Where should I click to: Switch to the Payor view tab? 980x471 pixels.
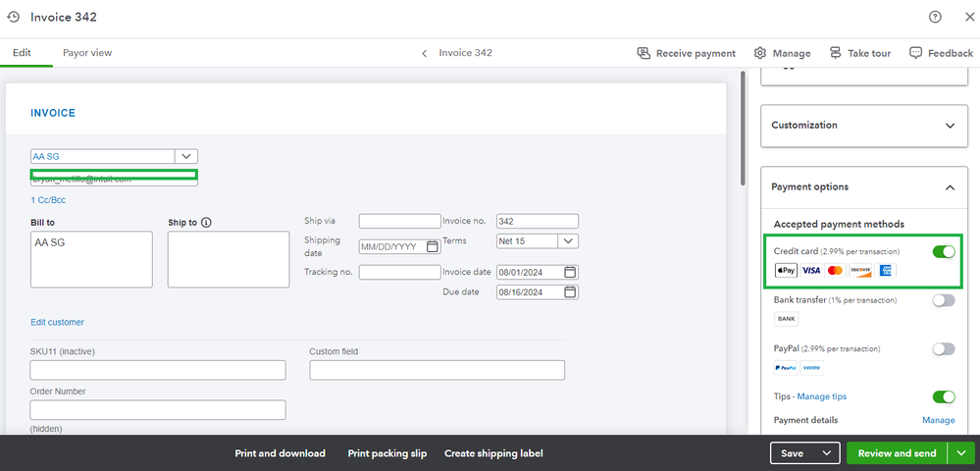pos(87,53)
